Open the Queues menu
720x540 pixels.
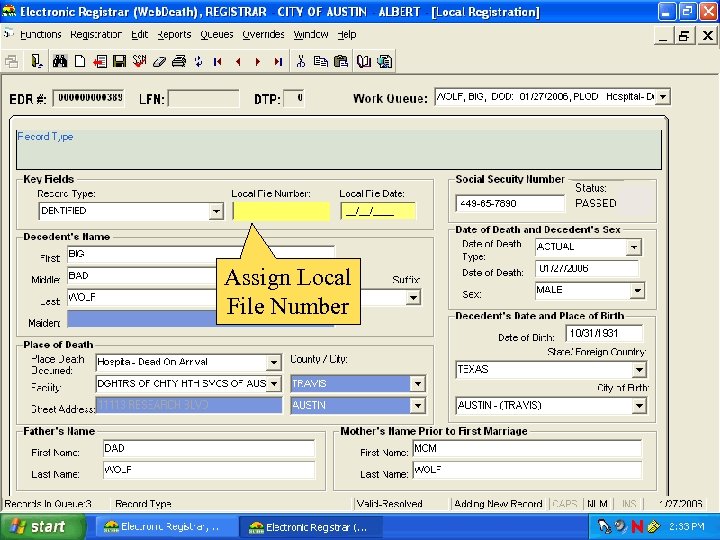[x=216, y=34]
